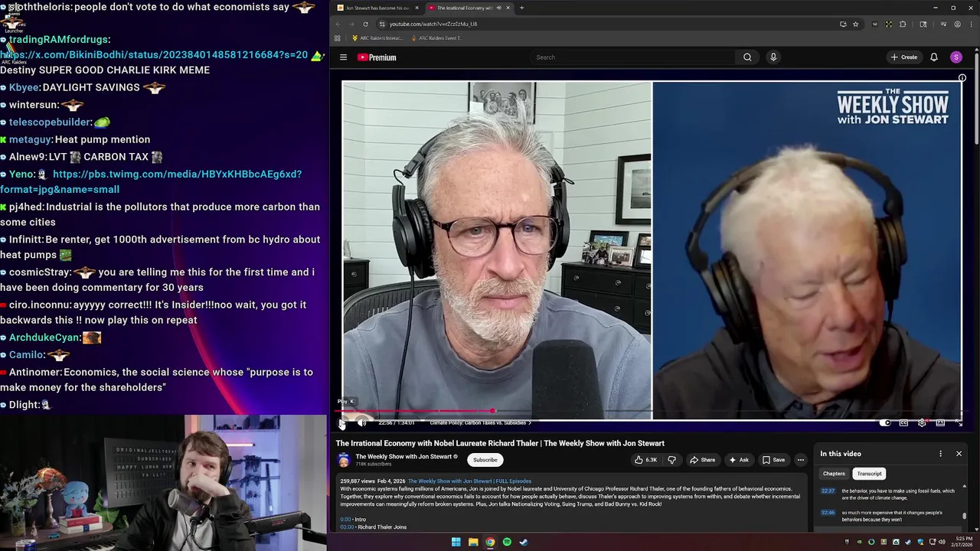Go to YouTube Premium home logo
The width and height of the screenshot is (980, 551).
tap(377, 57)
